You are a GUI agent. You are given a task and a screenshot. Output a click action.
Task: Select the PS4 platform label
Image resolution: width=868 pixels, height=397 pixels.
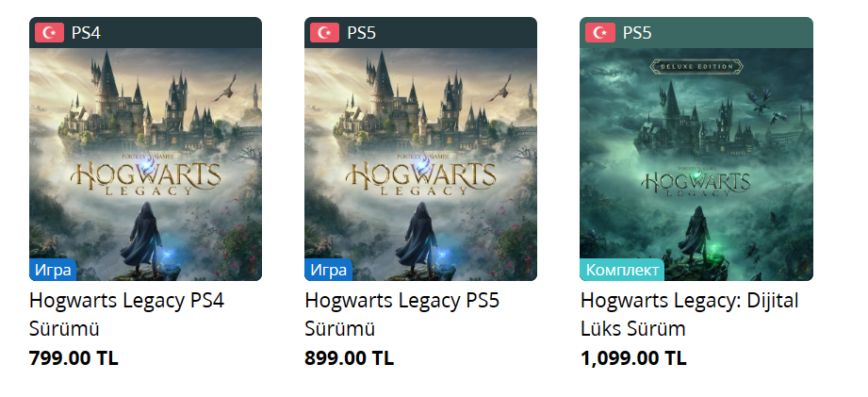coord(86,33)
